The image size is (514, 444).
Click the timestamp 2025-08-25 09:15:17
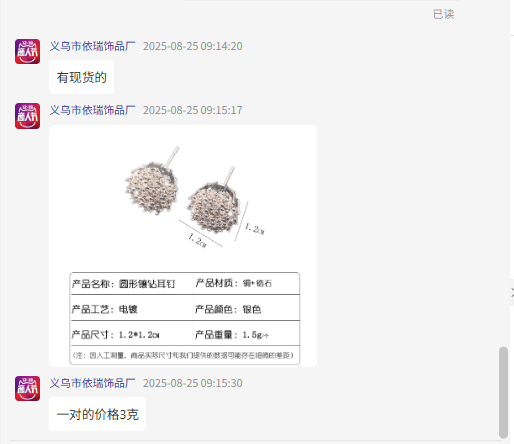tap(193, 110)
